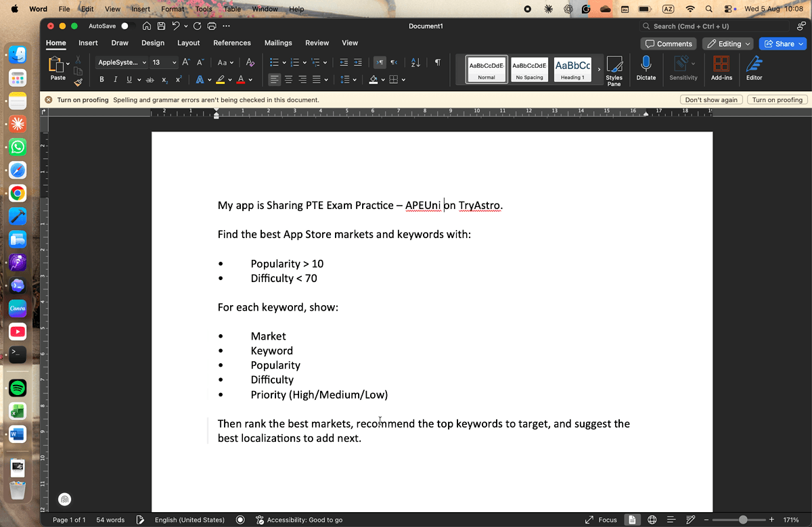Screen dimensions: 812x527
Task: Start Dictate with the microphone icon
Action: point(646,68)
